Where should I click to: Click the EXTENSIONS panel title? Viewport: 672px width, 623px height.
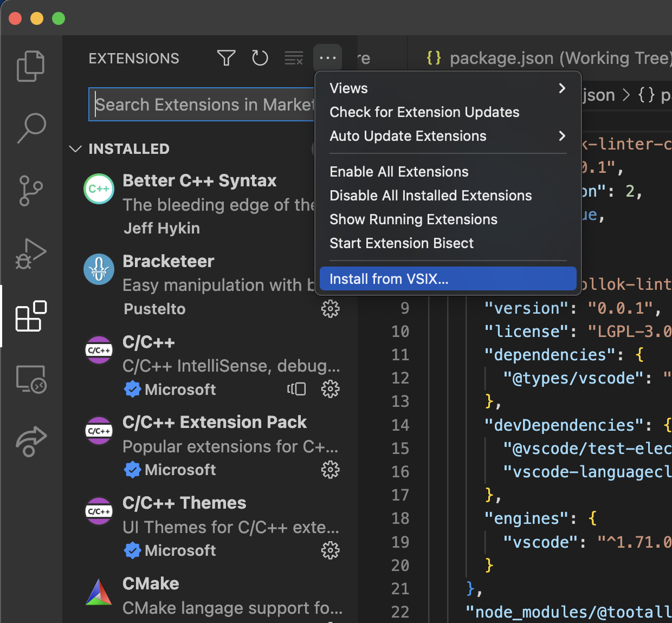(134, 59)
